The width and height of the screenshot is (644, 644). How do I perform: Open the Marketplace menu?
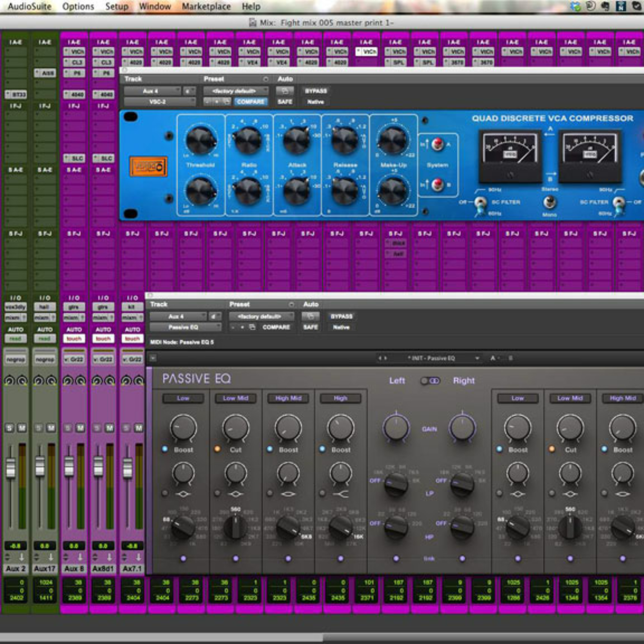click(206, 6)
